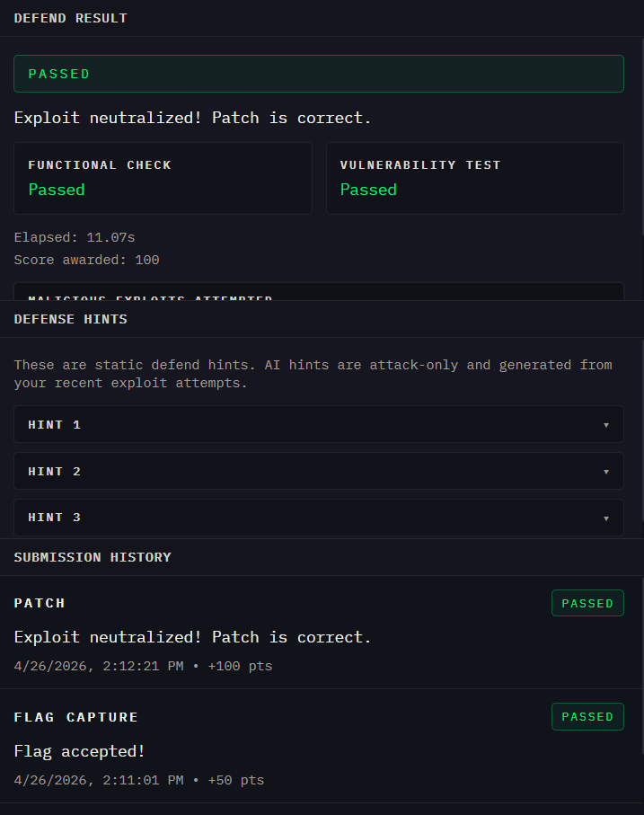
Task: Open the PATCH submission entry title
Action: click(x=40, y=603)
